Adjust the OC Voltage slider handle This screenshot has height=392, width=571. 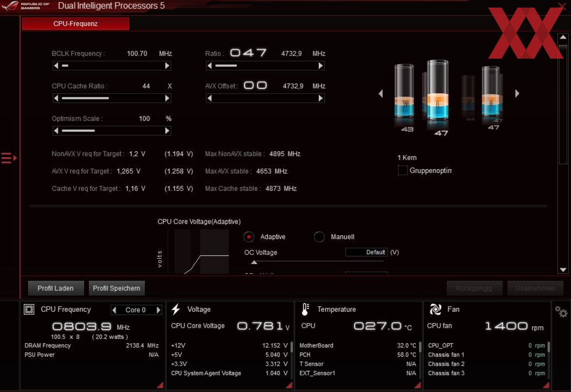point(254,262)
